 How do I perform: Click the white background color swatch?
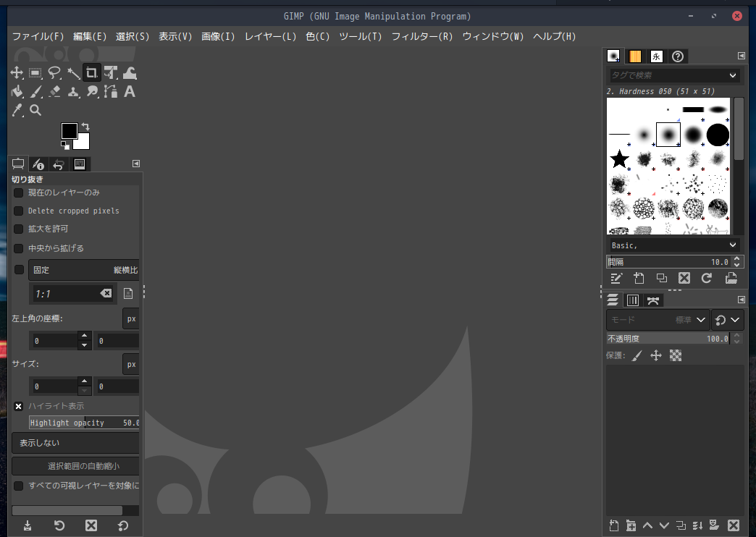click(83, 143)
